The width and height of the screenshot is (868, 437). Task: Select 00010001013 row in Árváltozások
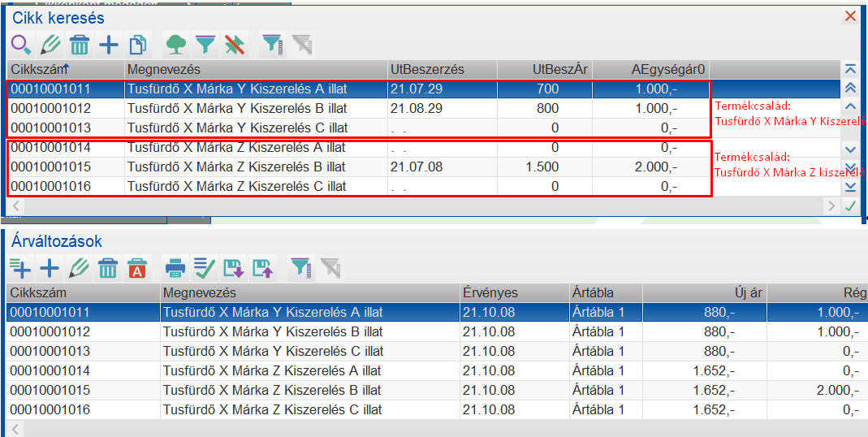438,351
